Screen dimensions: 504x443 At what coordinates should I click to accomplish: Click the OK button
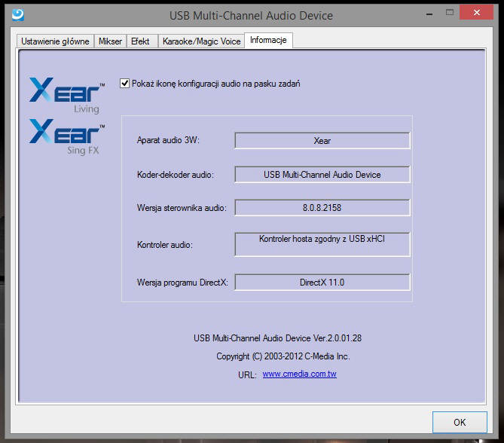tap(460, 422)
